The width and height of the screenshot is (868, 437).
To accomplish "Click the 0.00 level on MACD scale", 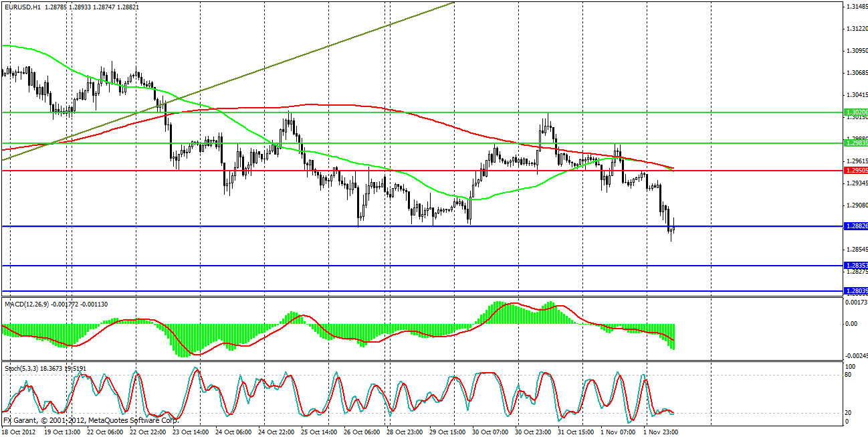I will [x=852, y=324].
